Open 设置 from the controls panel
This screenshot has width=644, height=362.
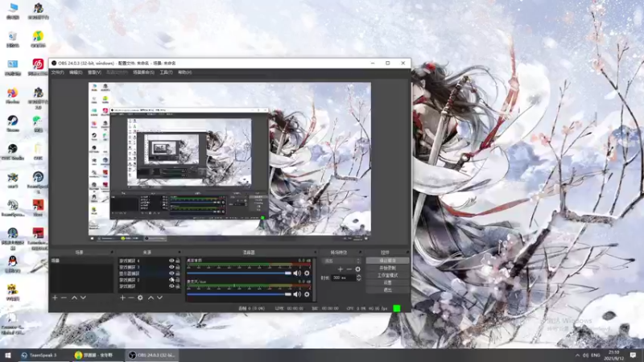[x=387, y=283]
